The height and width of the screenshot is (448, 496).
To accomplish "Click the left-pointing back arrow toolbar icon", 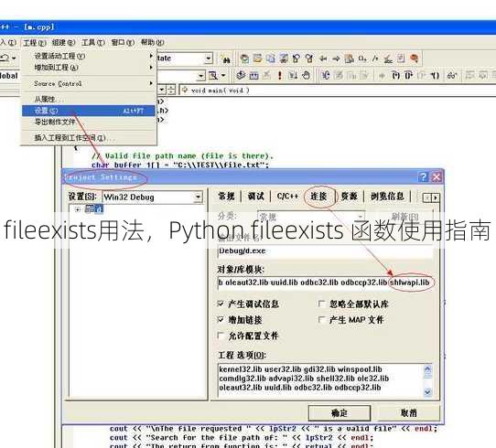I will pyautogui.click(x=323, y=59).
